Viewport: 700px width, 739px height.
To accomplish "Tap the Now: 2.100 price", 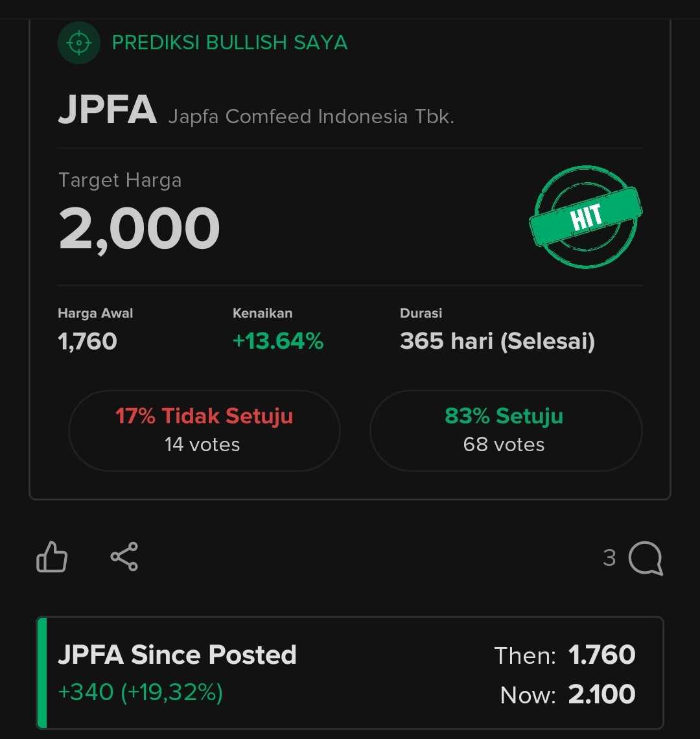I will tap(568, 694).
